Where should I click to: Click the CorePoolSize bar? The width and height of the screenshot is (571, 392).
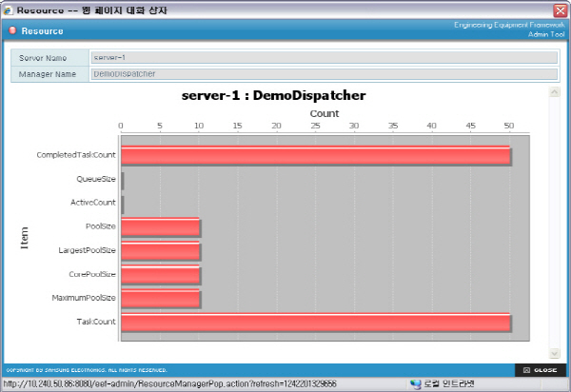point(160,274)
